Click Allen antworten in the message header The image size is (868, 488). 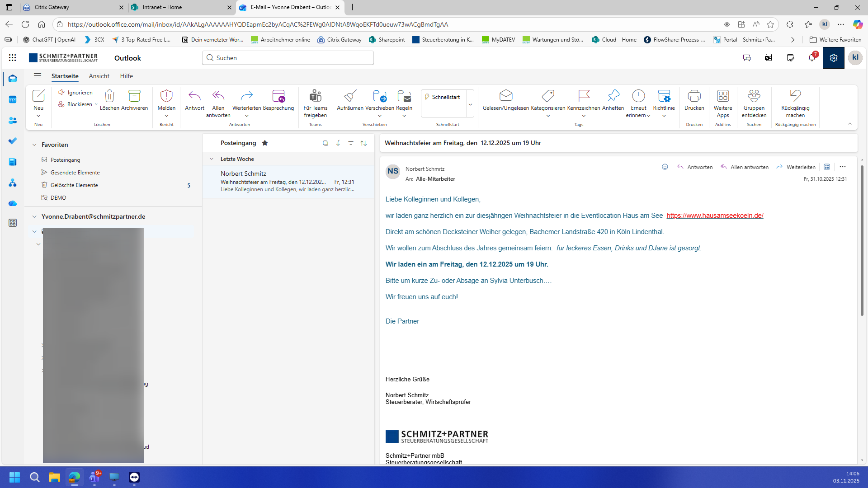click(x=745, y=167)
